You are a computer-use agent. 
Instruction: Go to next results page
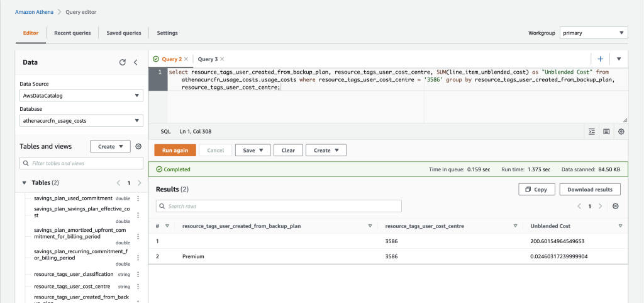[x=601, y=207]
